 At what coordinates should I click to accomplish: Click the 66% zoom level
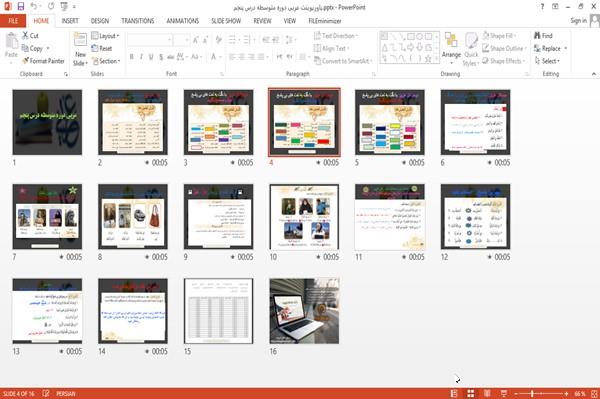click(x=580, y=393)
